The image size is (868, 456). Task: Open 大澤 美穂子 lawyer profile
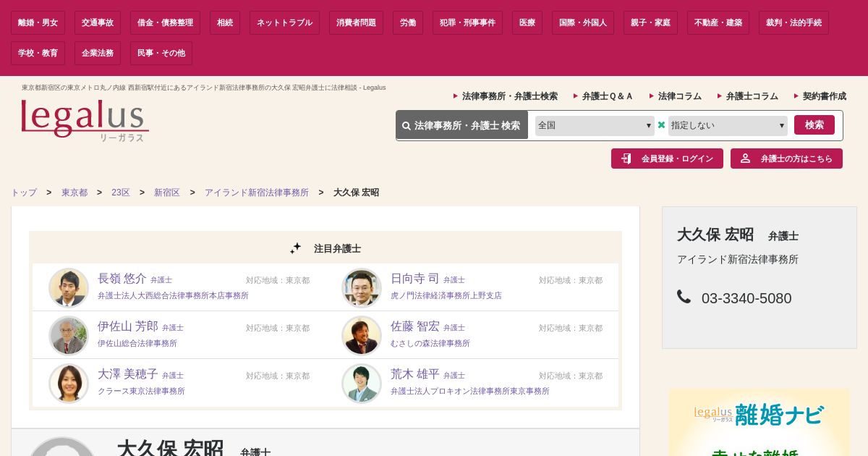128,374
